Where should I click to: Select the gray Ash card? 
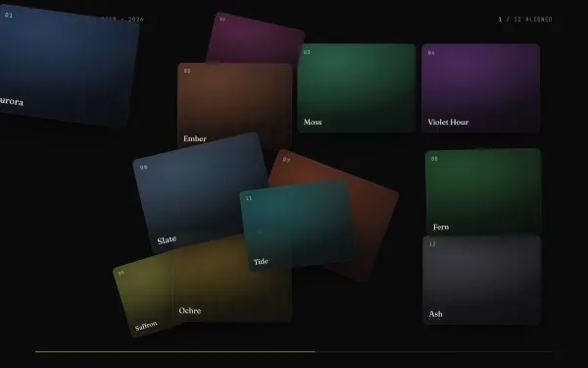click(481, 280)
